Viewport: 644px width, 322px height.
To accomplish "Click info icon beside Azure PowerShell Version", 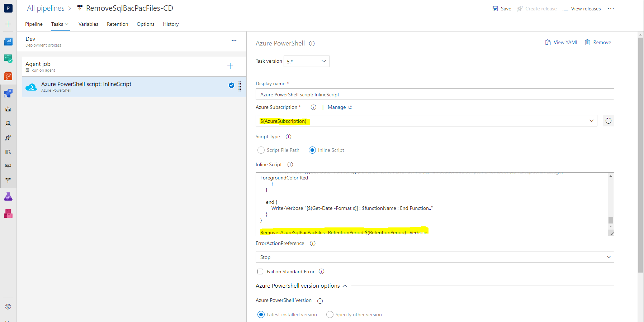I will pyautogui.click(x=320, y=301).
